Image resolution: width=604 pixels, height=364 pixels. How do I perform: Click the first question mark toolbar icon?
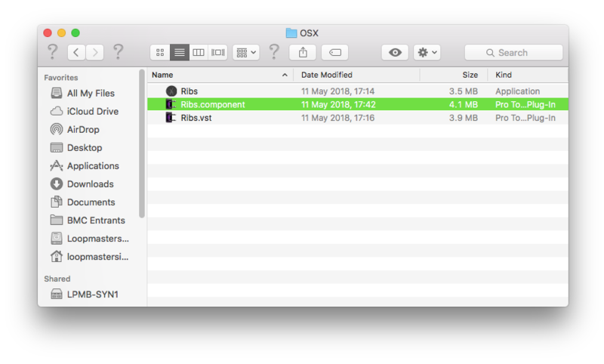[x=53, y=51]
